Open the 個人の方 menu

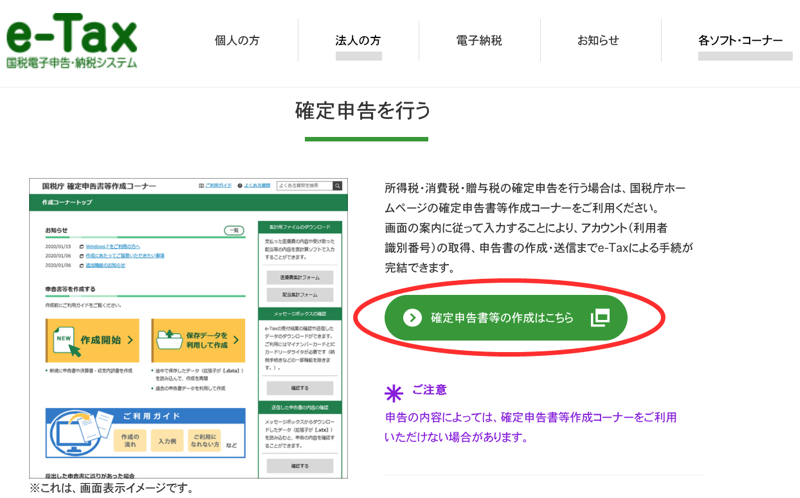coord(237,40)
